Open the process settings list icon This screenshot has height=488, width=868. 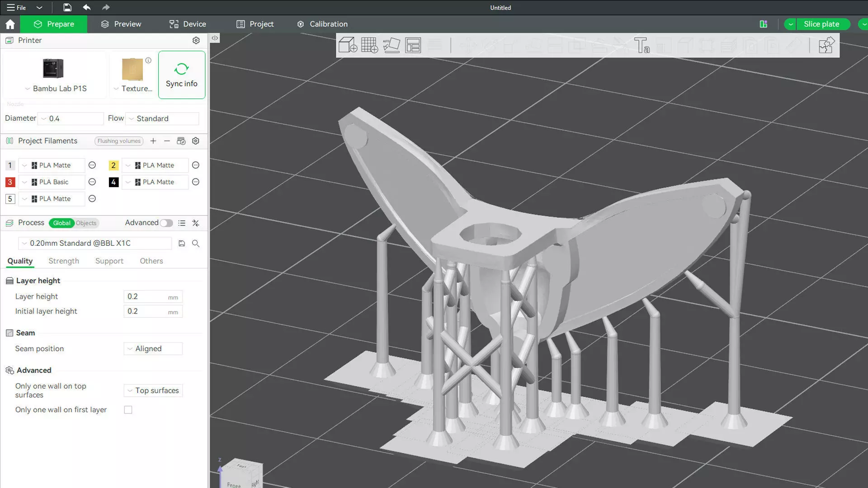coord(182,223)
